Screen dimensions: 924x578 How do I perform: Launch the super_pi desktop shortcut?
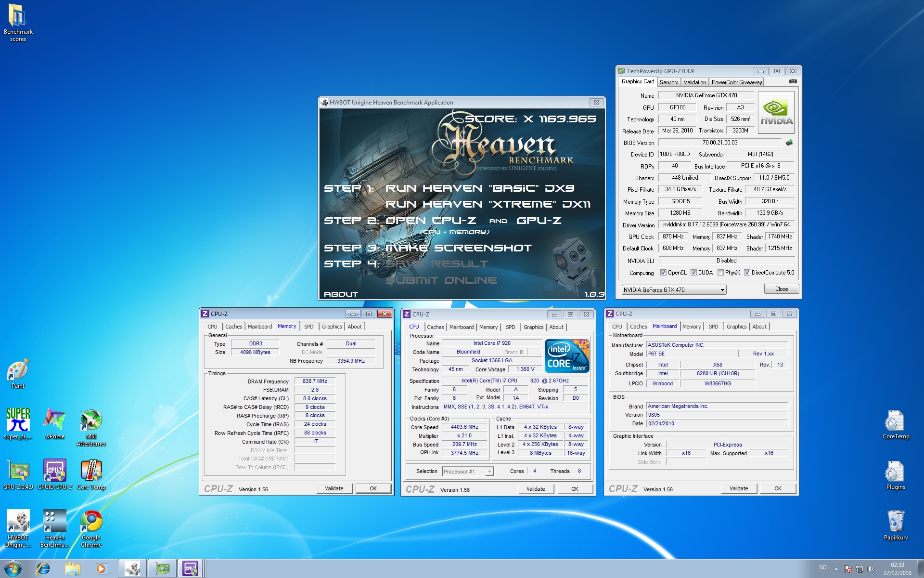tap(18, 424)
